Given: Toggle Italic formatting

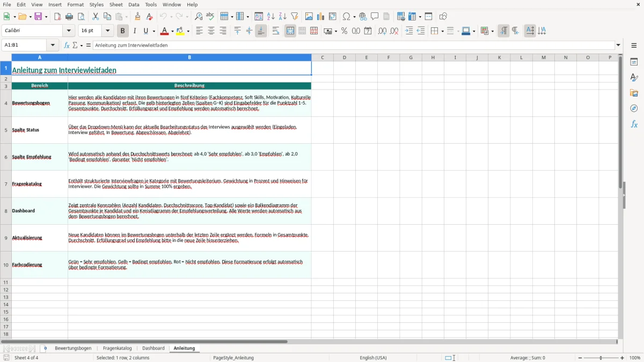Looking at the screenshot, I should (x=135, y=31).
